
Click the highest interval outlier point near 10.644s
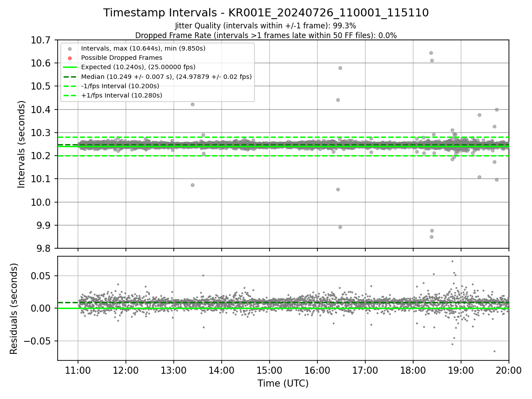pos(431,53)
